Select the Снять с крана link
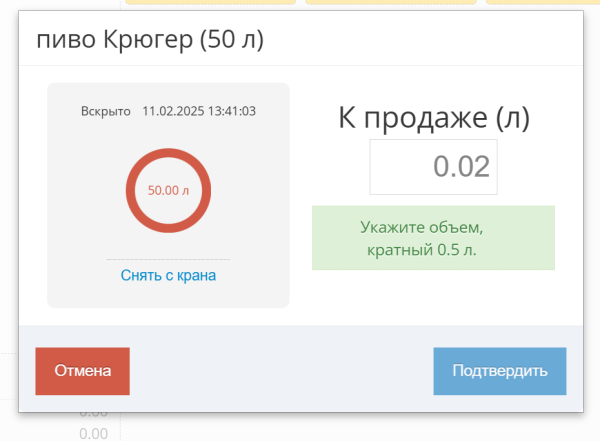This screenshot has width=600, height=441. coord(168,275)
